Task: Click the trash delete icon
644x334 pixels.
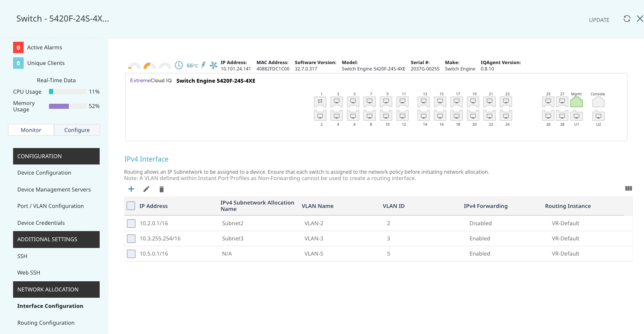Action: point(161,189)
